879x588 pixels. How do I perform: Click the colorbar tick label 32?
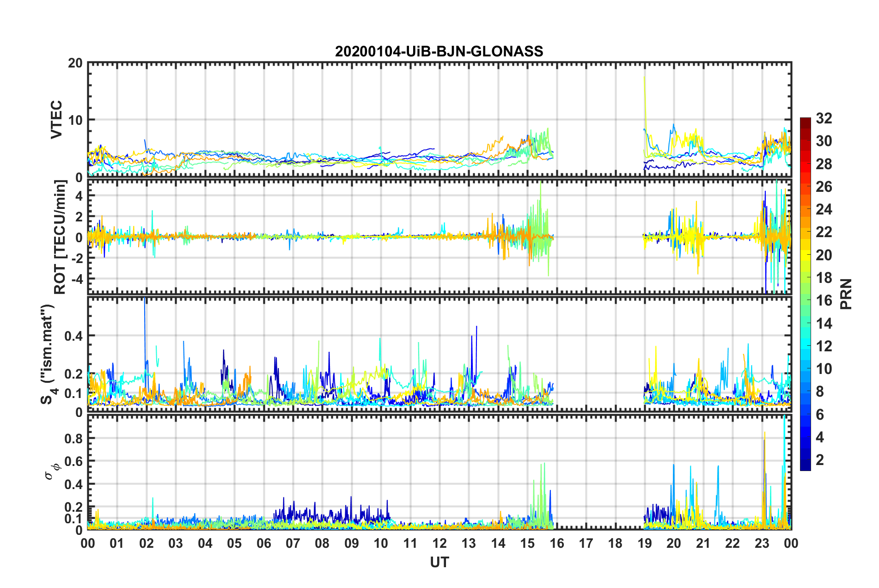[x=824, y=118]
